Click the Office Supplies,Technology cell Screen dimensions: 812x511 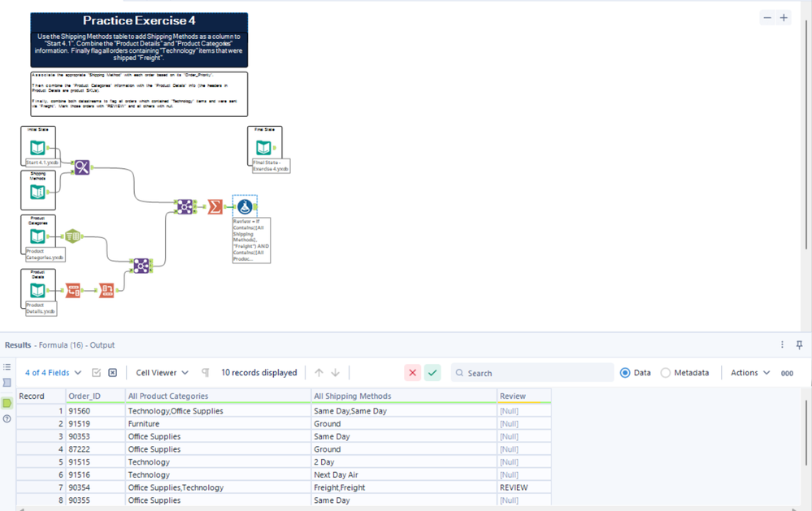(x=218, y=487)
